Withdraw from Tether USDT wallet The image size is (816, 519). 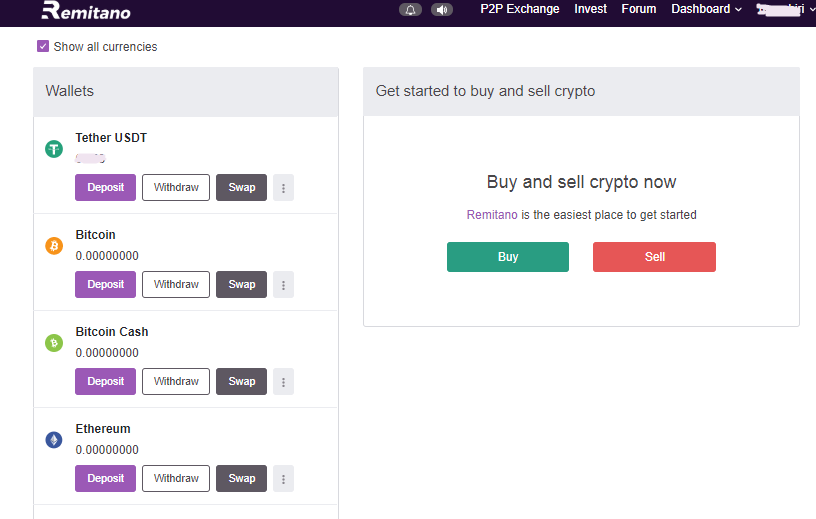tap(176, 187)
